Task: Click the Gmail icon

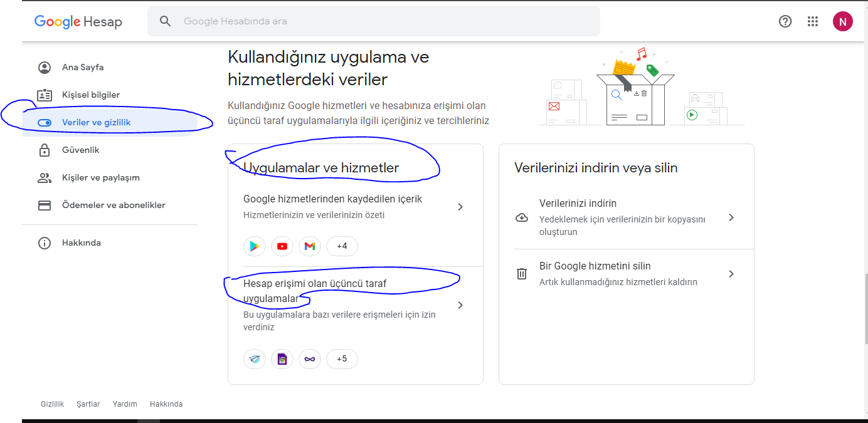Action: 310,246
